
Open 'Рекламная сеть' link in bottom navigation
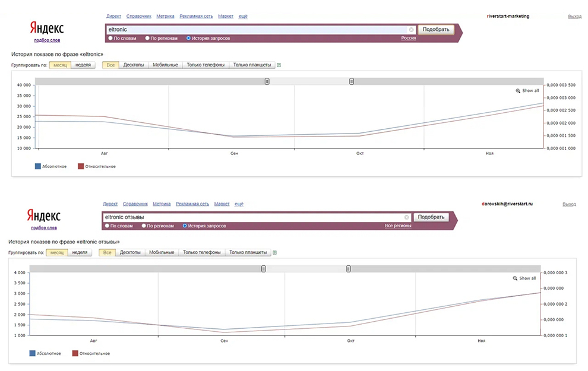tap(192, 204)
